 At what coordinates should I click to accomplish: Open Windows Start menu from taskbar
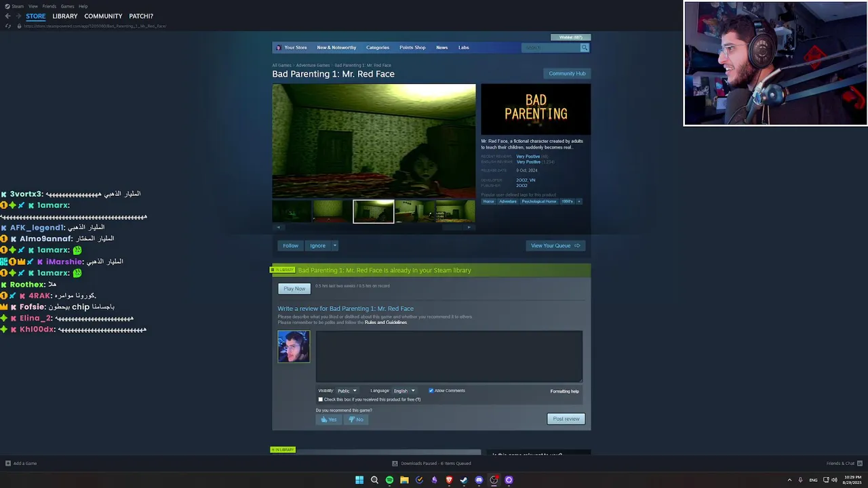[x=359, y=480]
